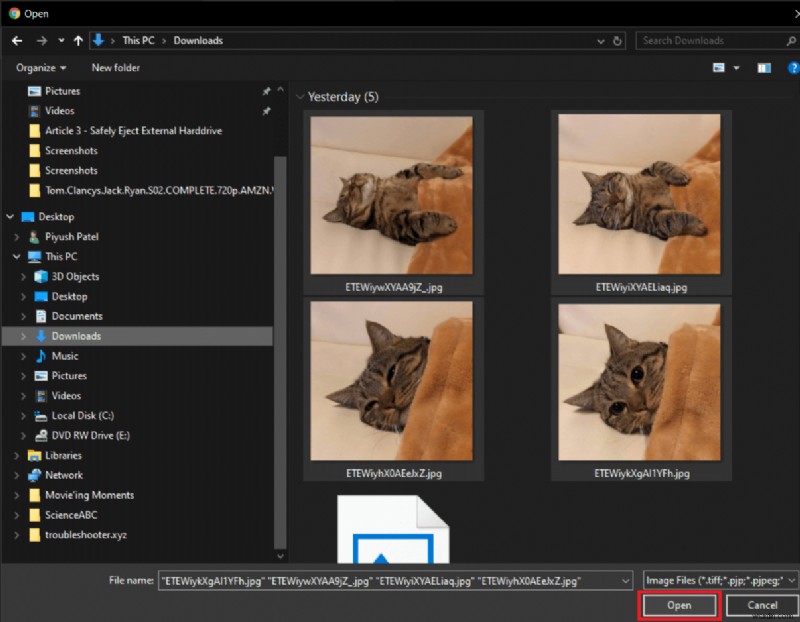This screenshot has width=800, height=622.
Task: Collapse the Yesterday (5) group
Action: coord(301,97)
